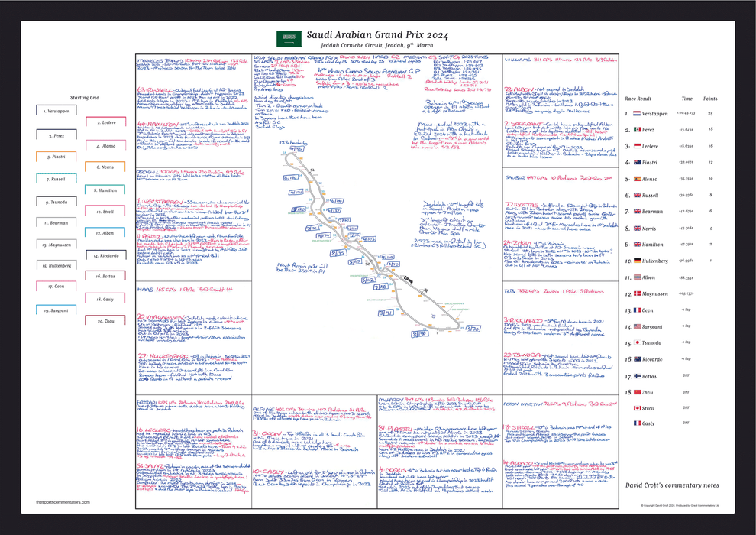The width and height of the screenshot is (756, 535).
Task: Click the American flag beside Sargeant's result
Action: (x=636, y=327)
